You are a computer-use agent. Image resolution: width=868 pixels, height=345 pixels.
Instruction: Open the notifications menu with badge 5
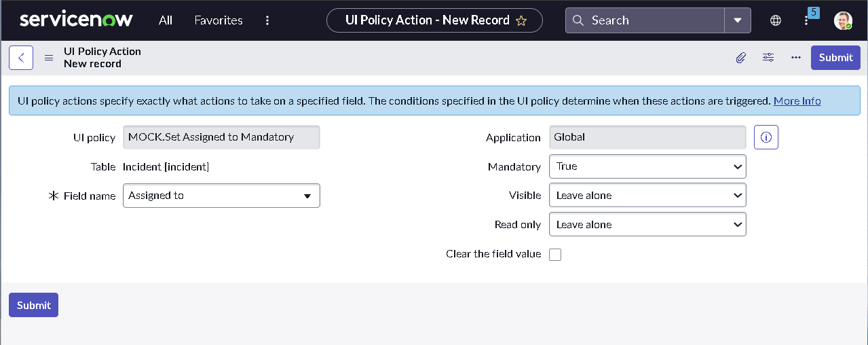(807, 18)
